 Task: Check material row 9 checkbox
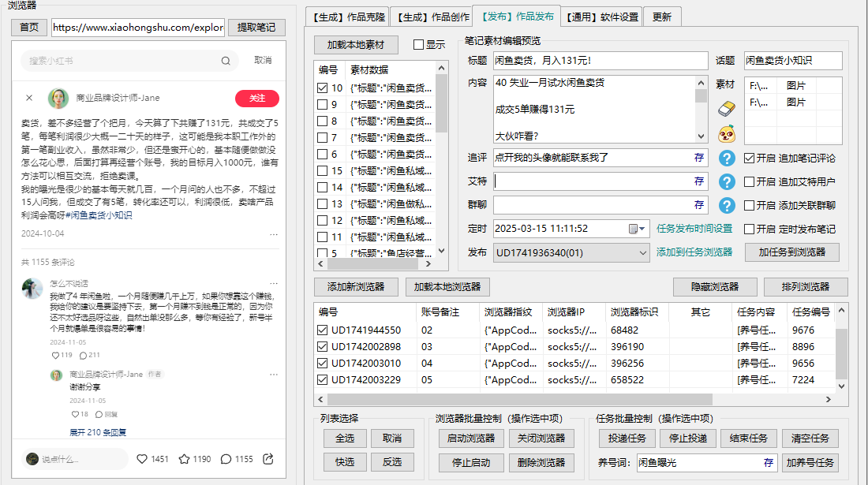click(x=323, y=105)
